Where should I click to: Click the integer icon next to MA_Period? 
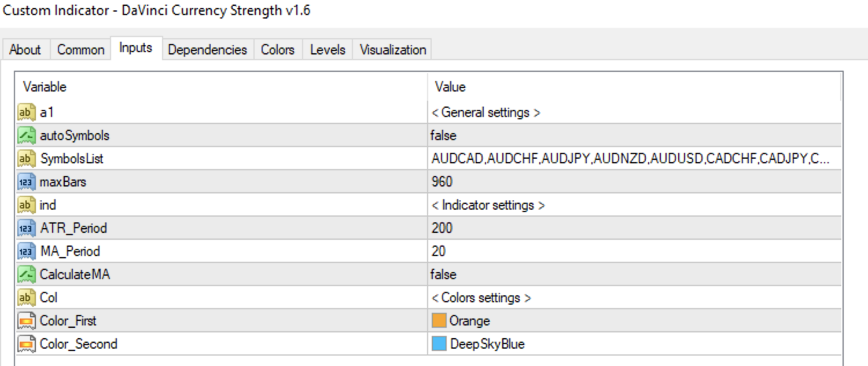(x=27, y=251)
